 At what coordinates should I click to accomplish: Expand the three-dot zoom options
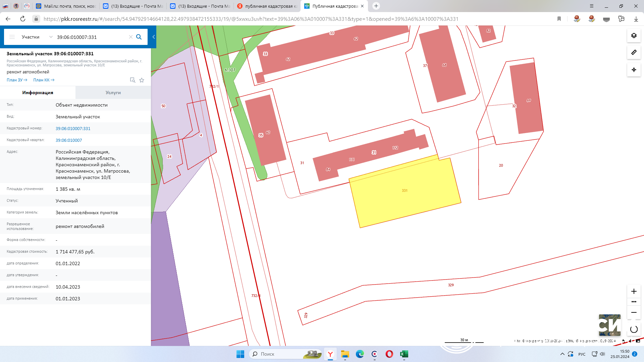pyautogui.click(x=634, y=302)
